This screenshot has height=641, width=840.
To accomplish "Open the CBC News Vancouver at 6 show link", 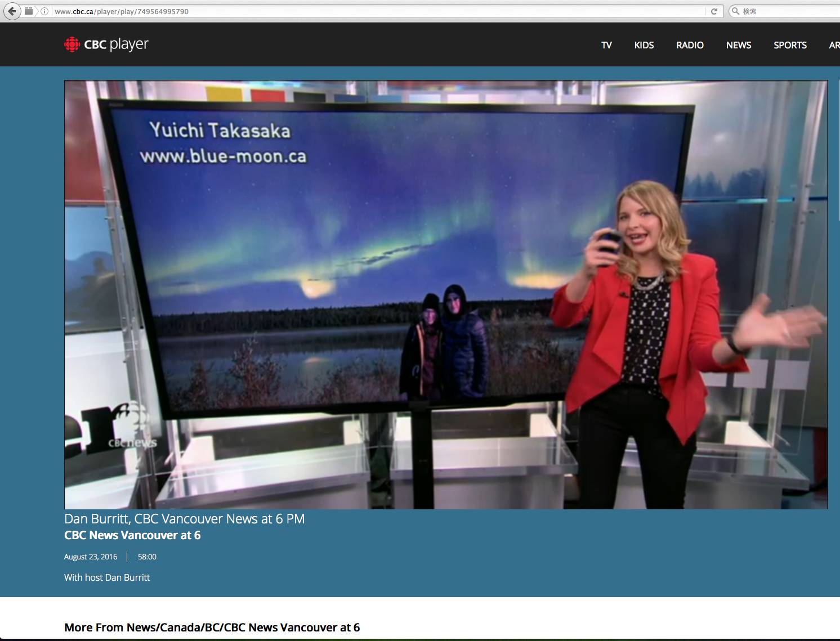I will point(132,535).
